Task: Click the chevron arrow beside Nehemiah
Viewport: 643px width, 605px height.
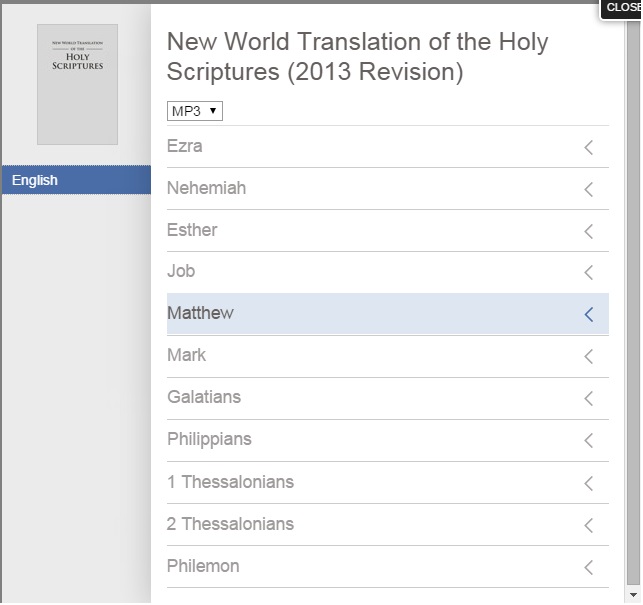Action: (589, 189)
